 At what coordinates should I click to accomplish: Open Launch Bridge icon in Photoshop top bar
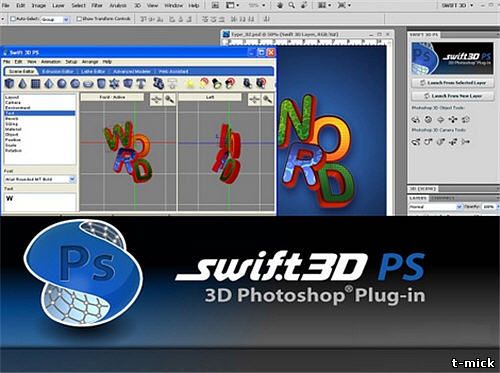tap(215, 6)
